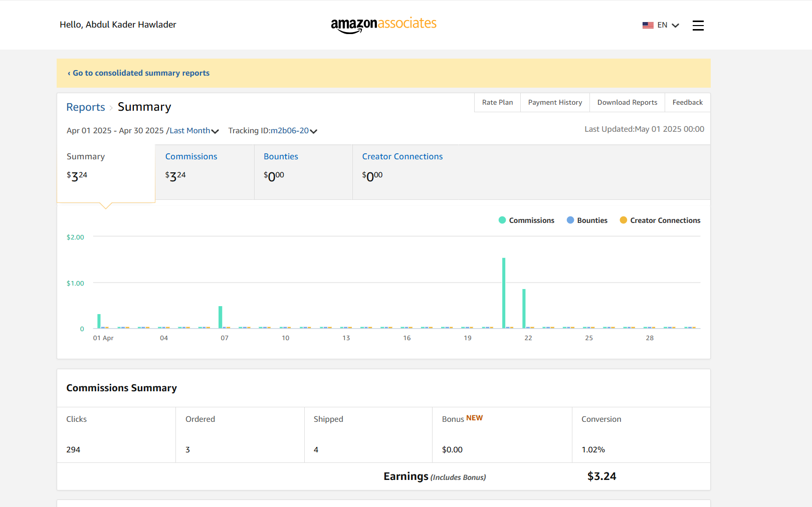This screenshot has height=507, width=812.
Task: Click the Earnings total $3.24
Action: (x=601, y=476)
